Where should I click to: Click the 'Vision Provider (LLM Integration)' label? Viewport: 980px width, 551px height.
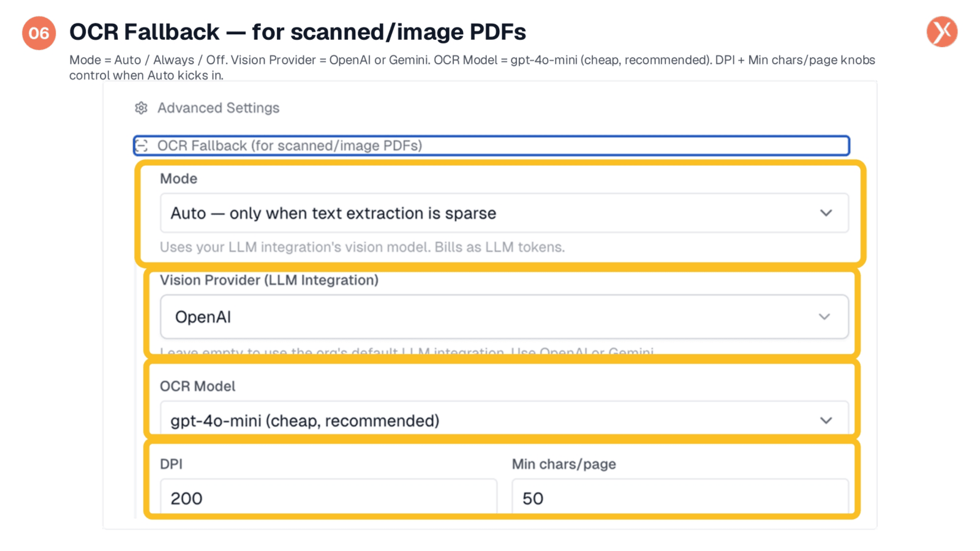point(269,280)
